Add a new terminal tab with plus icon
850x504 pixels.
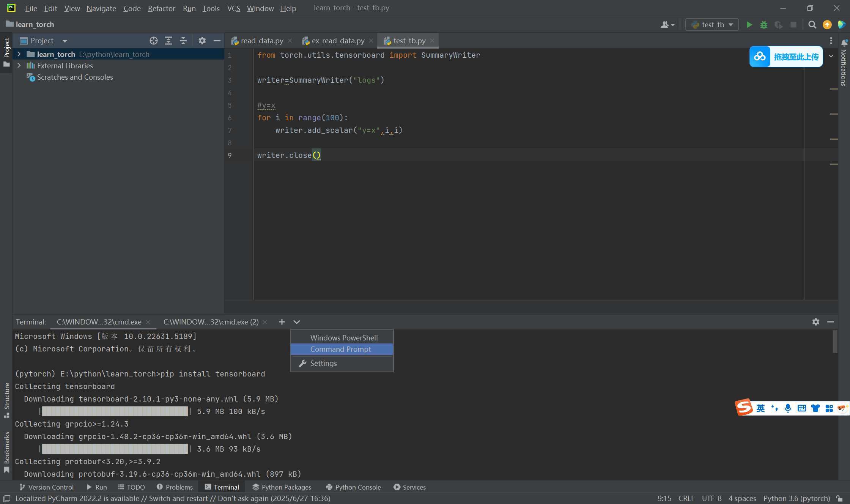(282, 322)
